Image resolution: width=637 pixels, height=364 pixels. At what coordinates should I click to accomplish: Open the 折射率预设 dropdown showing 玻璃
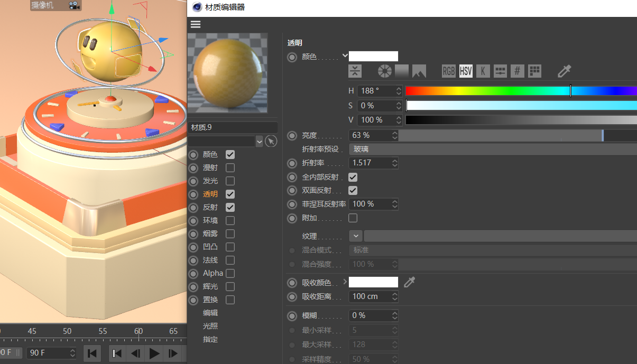click(x=492, y=149)
